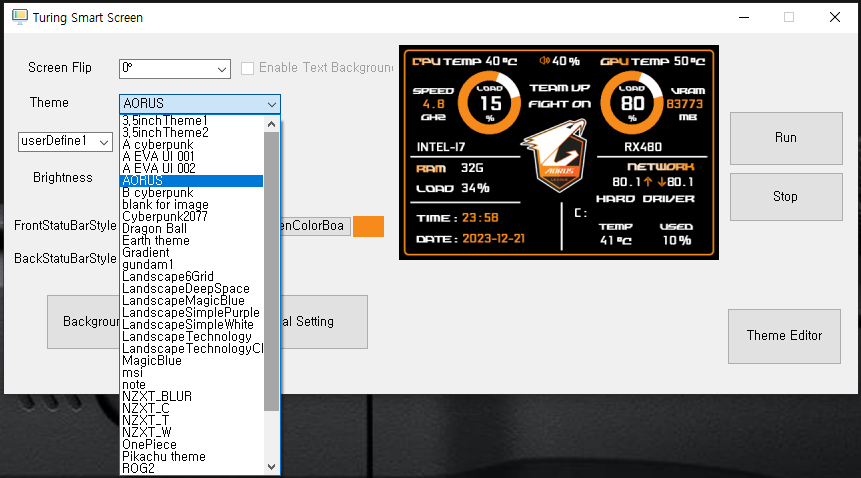Click the orange color swatch

tap(368, 226)
